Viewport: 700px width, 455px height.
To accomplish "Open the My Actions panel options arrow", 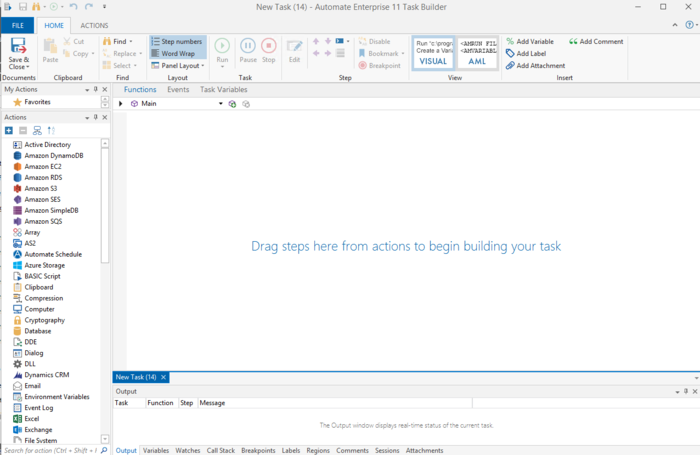I will pos(87,90).
